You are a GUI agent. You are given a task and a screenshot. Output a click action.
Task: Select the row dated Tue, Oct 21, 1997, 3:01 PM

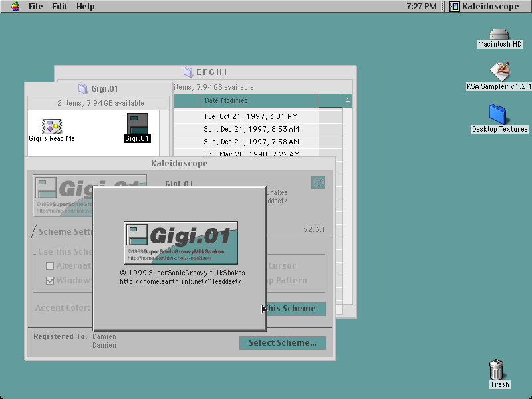point(251,117)
